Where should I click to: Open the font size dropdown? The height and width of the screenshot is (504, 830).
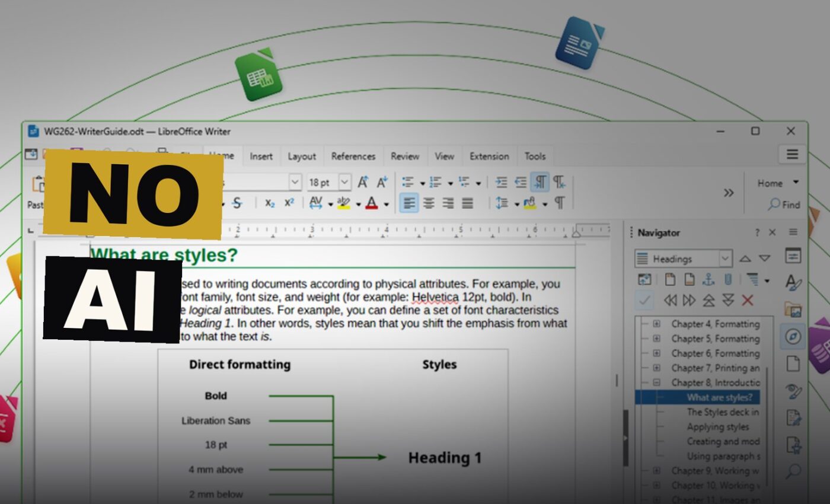[345, 182]
